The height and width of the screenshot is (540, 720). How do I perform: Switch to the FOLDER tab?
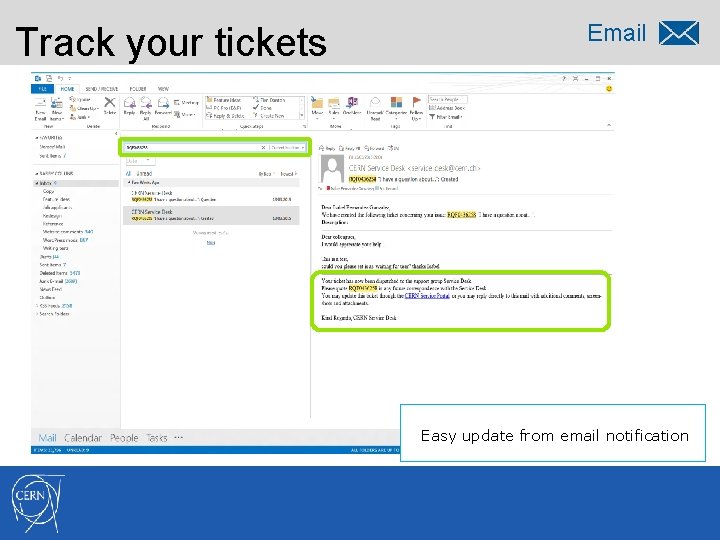click(x=138, y=89)
